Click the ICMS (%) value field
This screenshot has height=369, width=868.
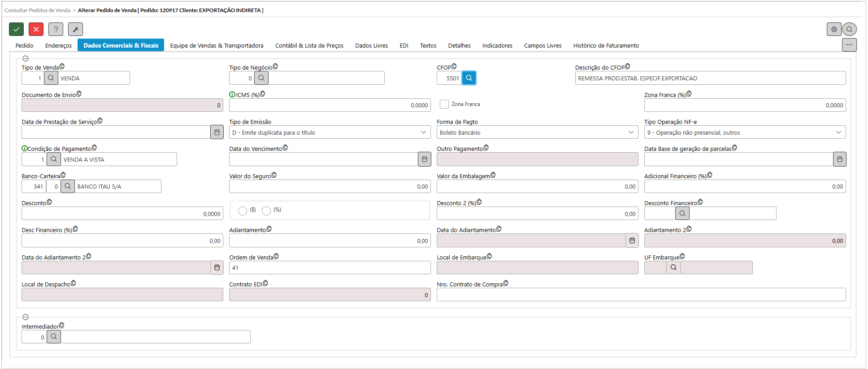[330, 105]
